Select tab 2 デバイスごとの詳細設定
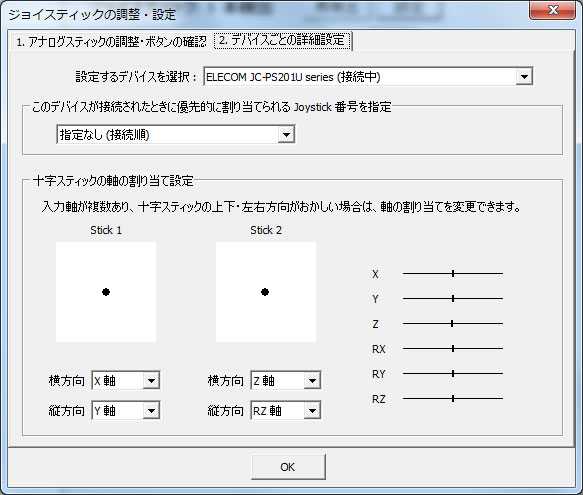Image resolution: width=583 pixels, height=495 pixels. tap(282, 41)
